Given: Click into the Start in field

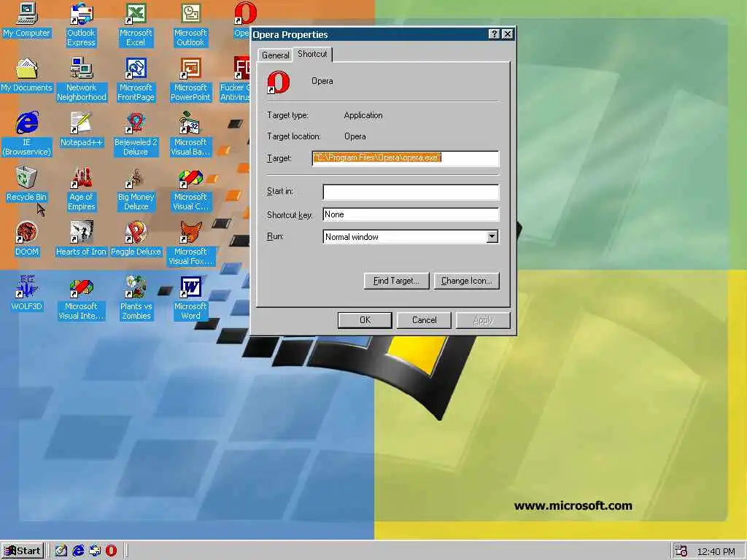Looking at the screenshot, I should pyautogui.click(x=411, y=192).
